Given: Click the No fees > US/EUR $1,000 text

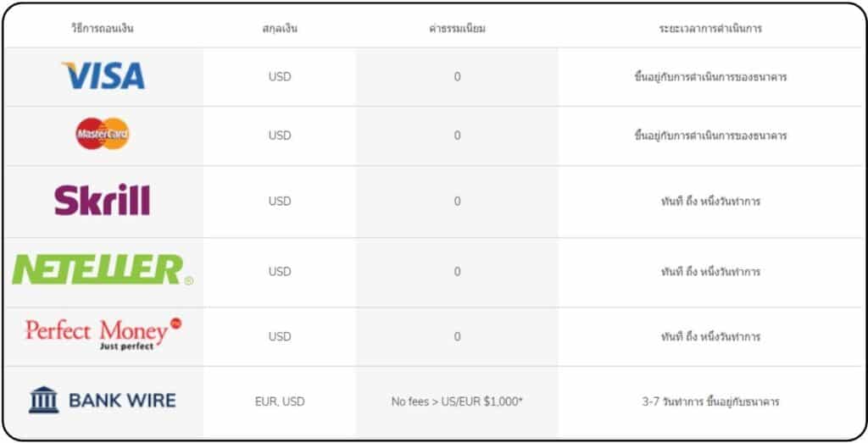Looking at the screenshot, I should point(457,401).
